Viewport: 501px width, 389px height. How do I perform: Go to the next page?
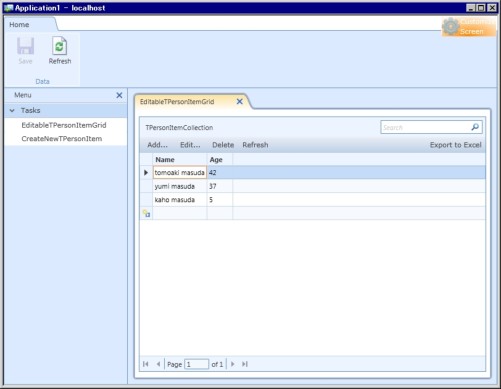233,364
